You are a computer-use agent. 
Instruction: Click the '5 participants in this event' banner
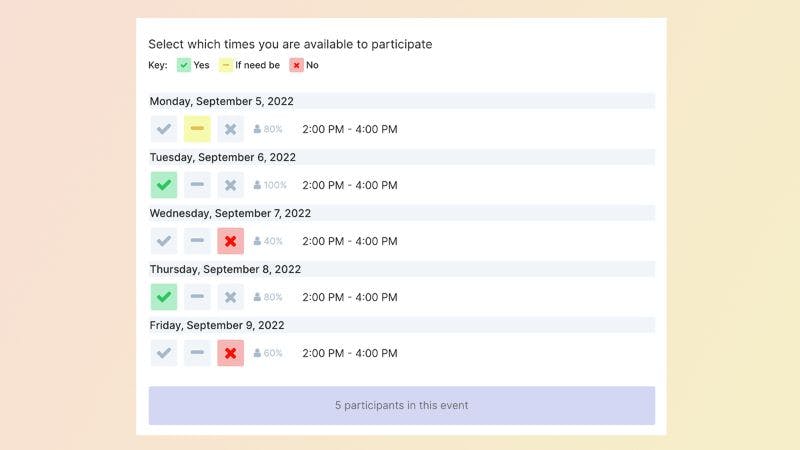tap(402, 405)
